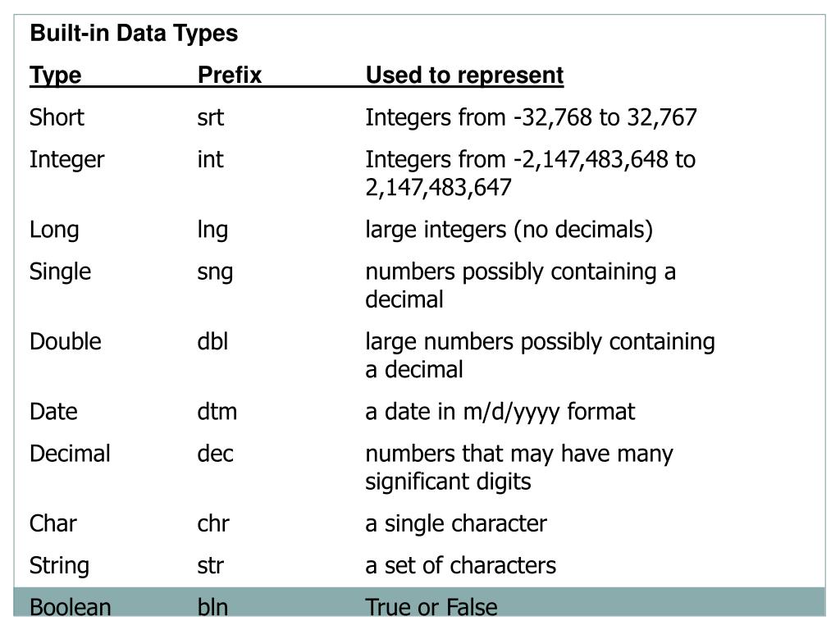The height and width of the screenshot is (630, 840).
Task: Select the 'Double' type label
Action: coord(66,342)
